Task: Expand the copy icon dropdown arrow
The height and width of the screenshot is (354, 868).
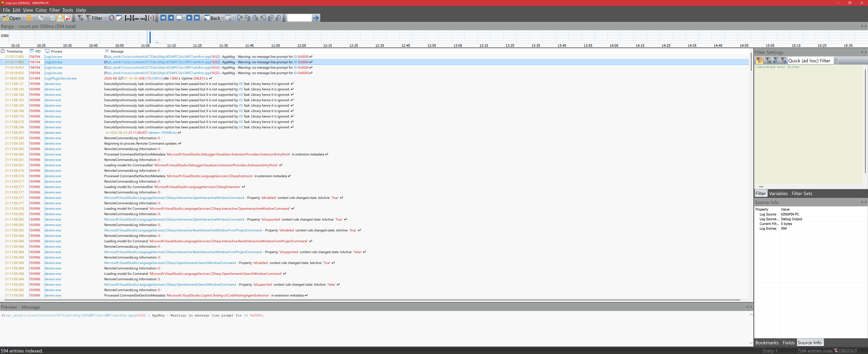Action: [x=46, y=18]
